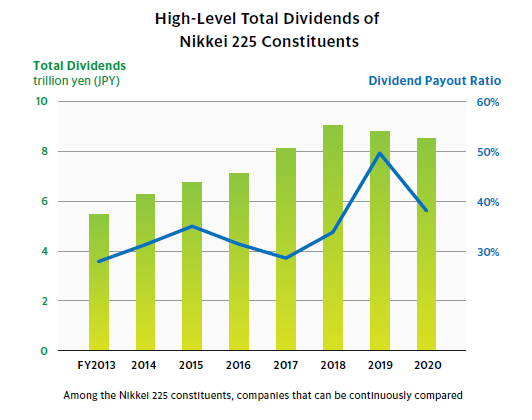Click the 'FY2013' x-axis label
This screenshot has height=420, width=532.
point(96,365)
